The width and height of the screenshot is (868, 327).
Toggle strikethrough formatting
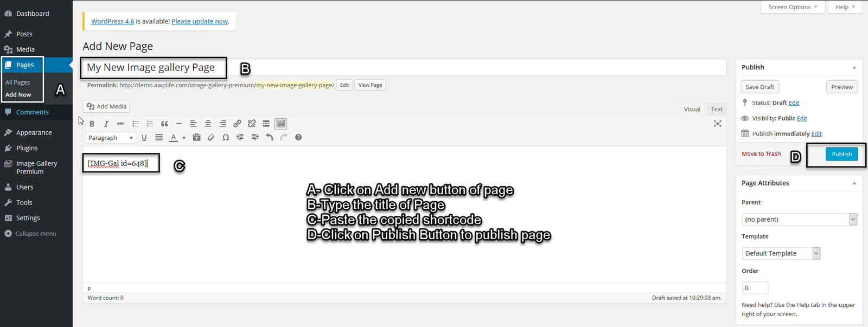click(x=120, y=124)
